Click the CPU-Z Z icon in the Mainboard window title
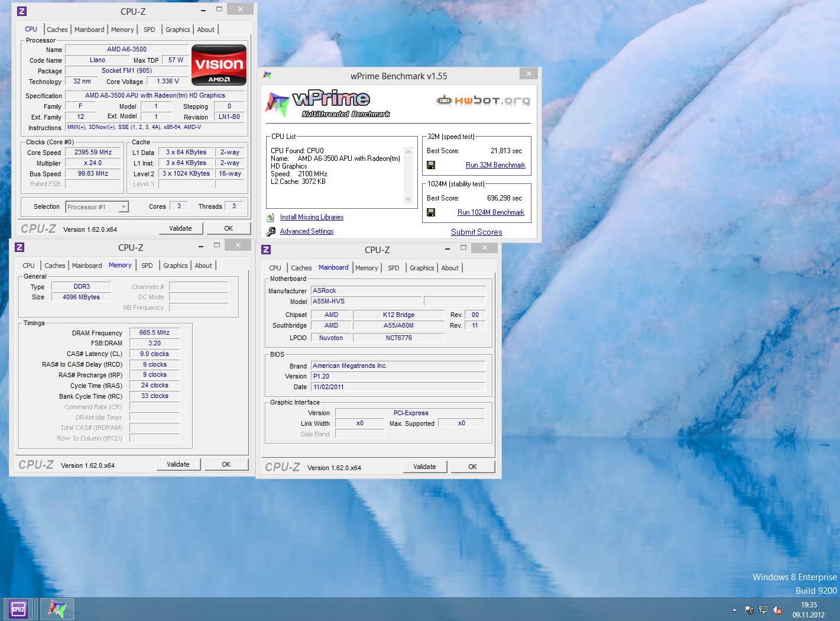Viewport: 840px width, 621px height. pos(266,250)
